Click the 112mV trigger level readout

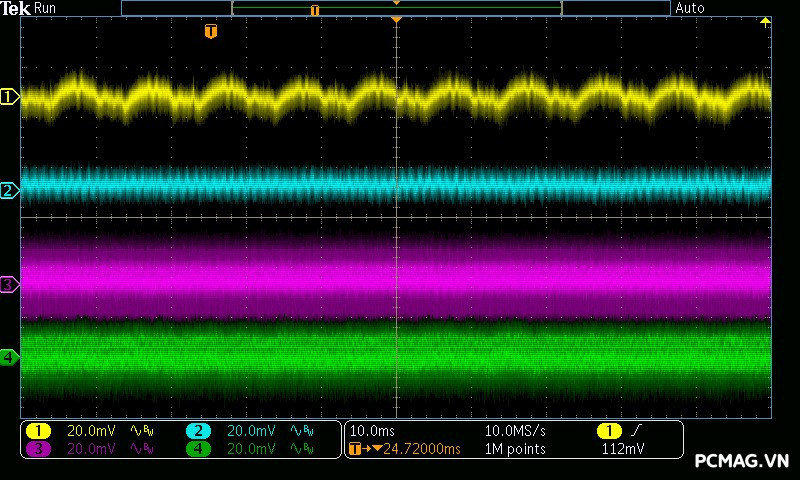click(x=624, y=449)
